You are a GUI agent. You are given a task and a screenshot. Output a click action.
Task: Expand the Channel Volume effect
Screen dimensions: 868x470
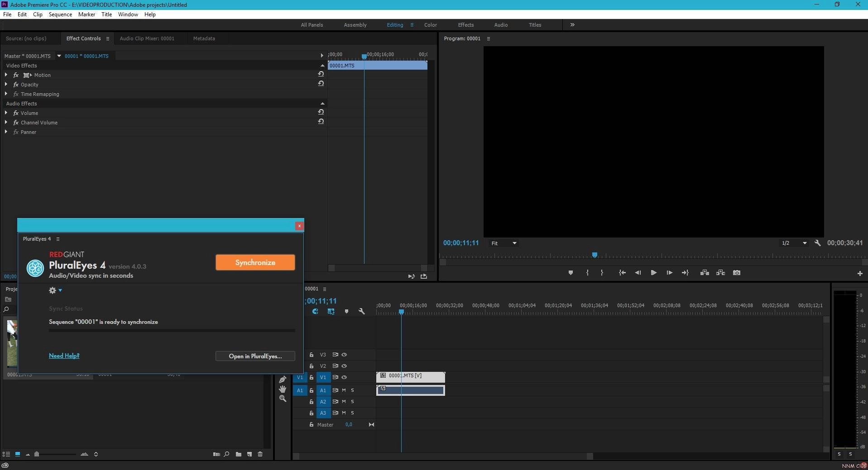[x=6, y=122]
